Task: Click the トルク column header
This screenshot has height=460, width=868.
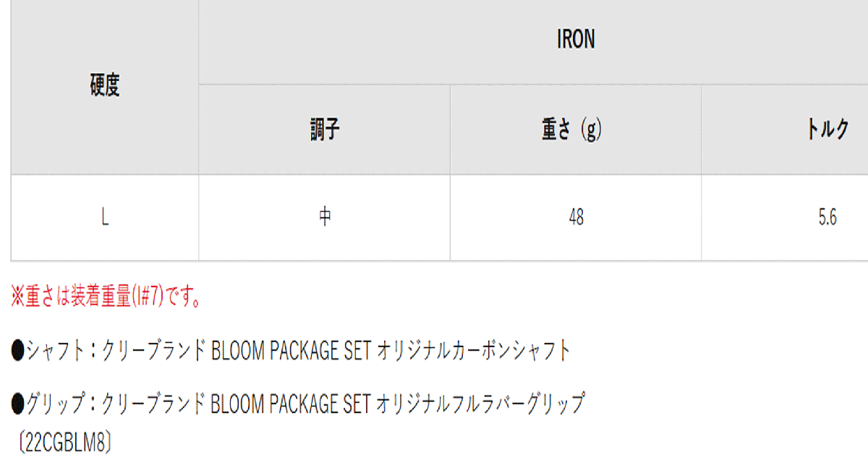Action: [827, 130]
